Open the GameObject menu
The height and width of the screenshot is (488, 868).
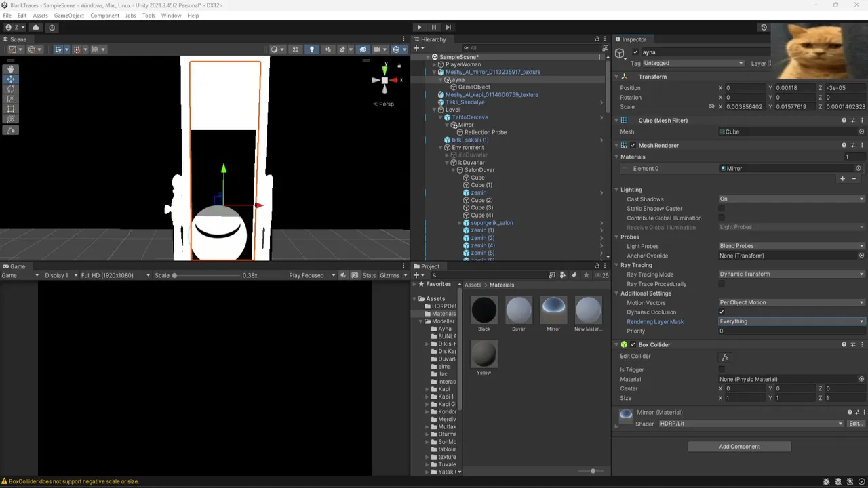(x=69, y=15)
